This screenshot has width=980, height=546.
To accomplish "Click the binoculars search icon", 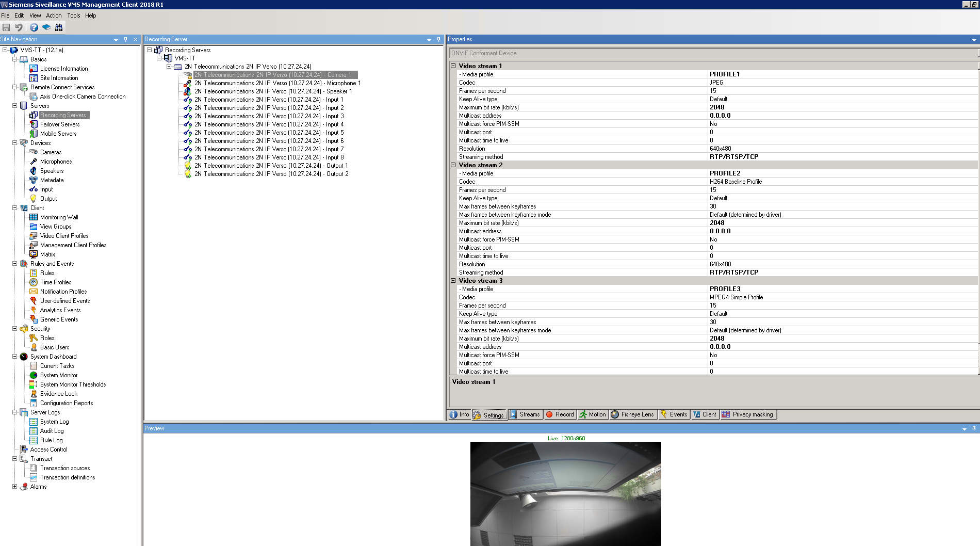I will click(x=59, y=27).
